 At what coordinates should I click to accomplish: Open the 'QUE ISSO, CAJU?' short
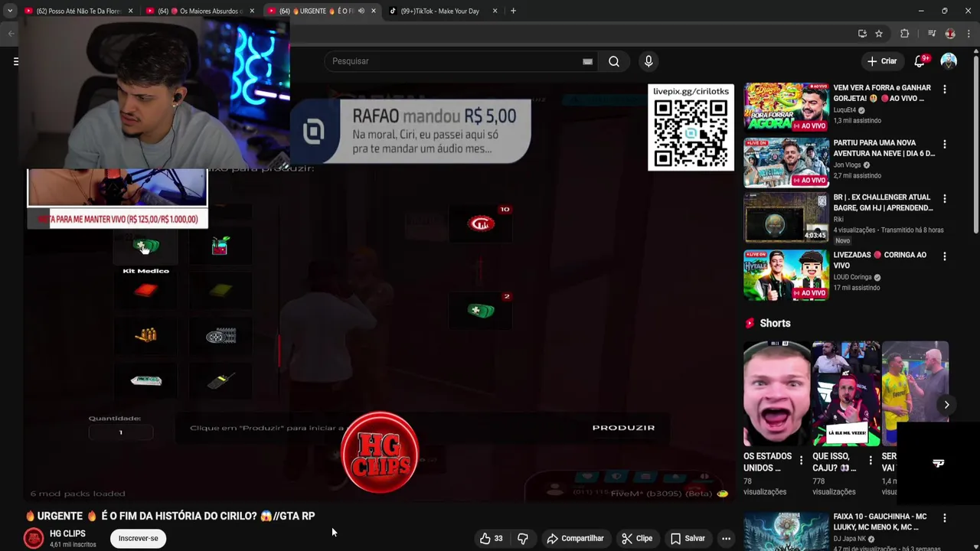(x=846, y=393)
